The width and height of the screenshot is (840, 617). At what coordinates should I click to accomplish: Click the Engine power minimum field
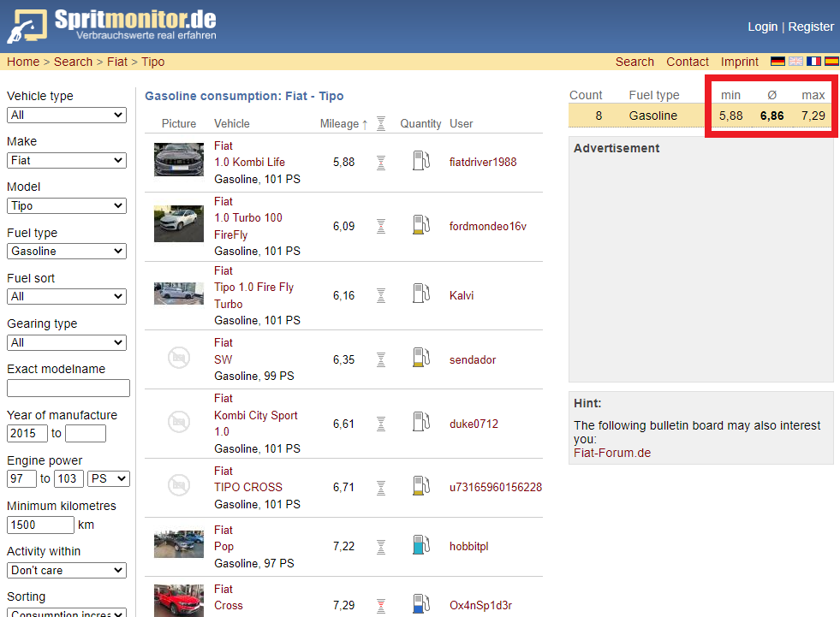tap(21, 479)
